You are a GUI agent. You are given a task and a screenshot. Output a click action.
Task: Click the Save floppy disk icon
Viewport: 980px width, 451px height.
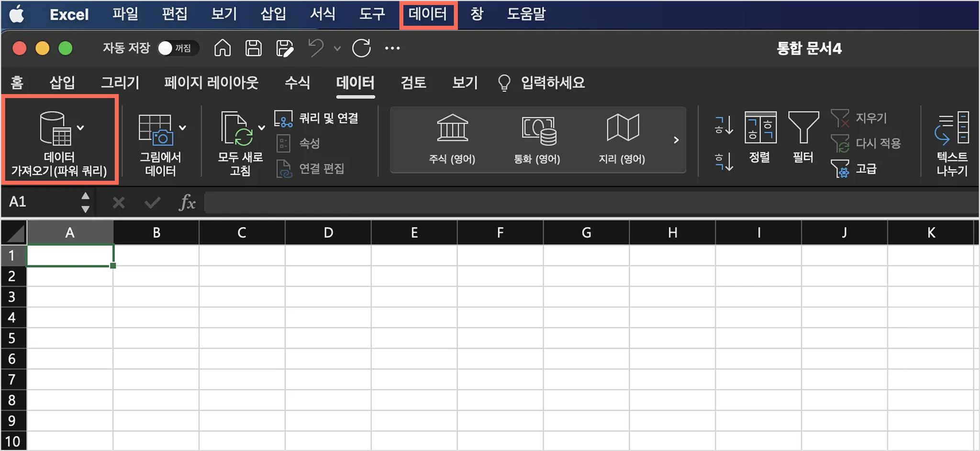pyautogui.click(x=254, y=48)
